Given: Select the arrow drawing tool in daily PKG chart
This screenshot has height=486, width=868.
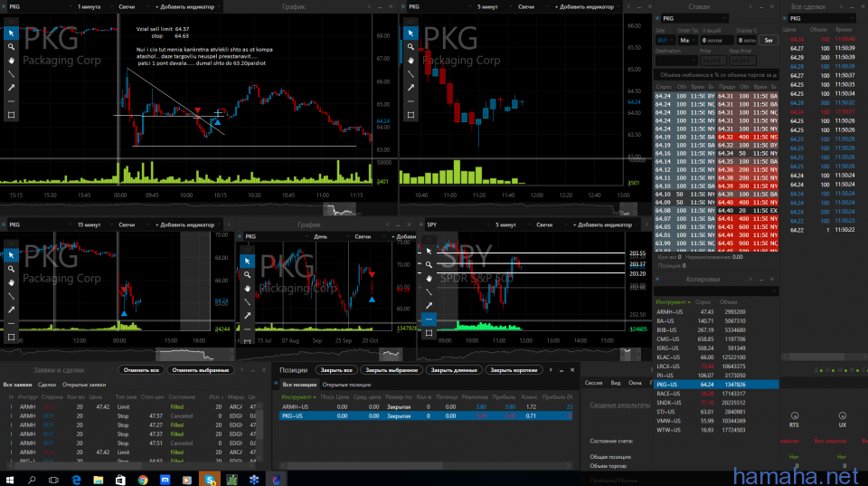Looking at the screenshot, I should 248,316.
